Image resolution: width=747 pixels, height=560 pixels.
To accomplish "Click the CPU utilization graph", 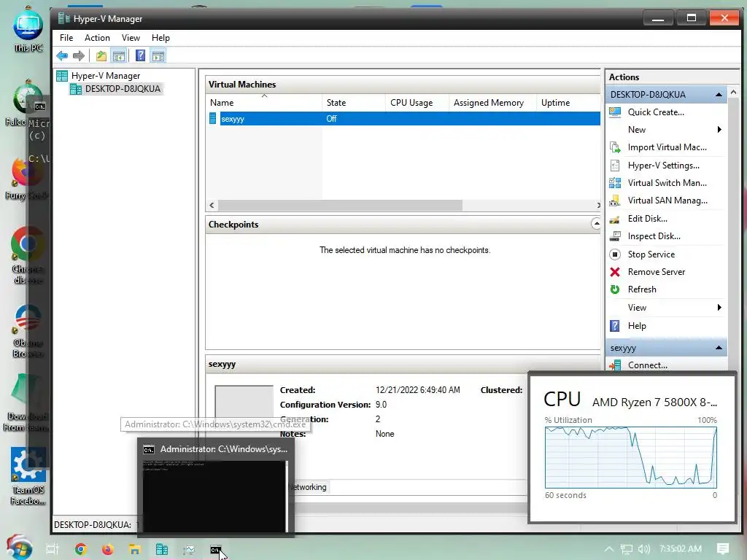I will (631, 457).
